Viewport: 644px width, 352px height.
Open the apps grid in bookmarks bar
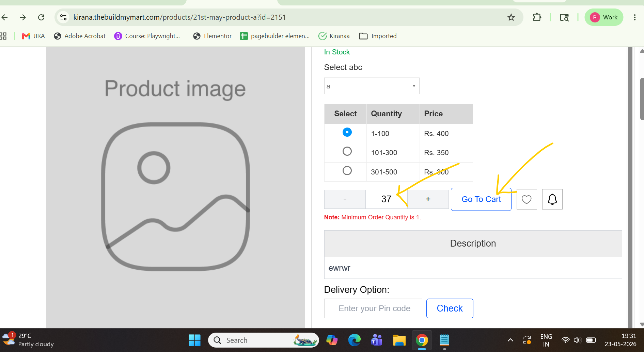[3, 36]
